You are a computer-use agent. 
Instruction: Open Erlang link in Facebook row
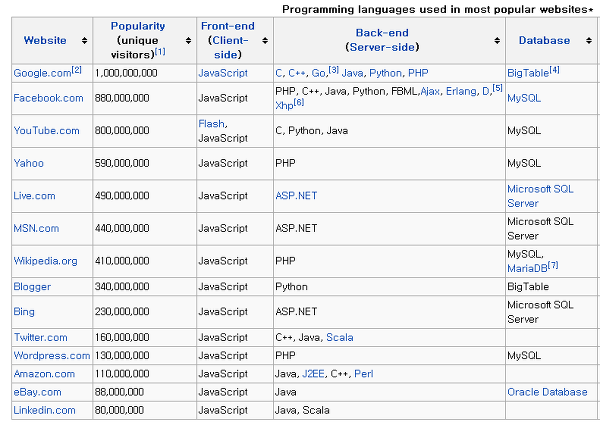461,91
